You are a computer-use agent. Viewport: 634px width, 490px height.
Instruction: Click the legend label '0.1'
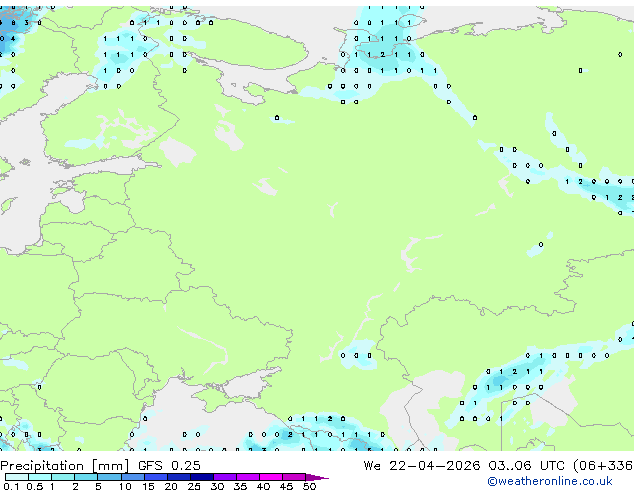[x=11, y=486]
